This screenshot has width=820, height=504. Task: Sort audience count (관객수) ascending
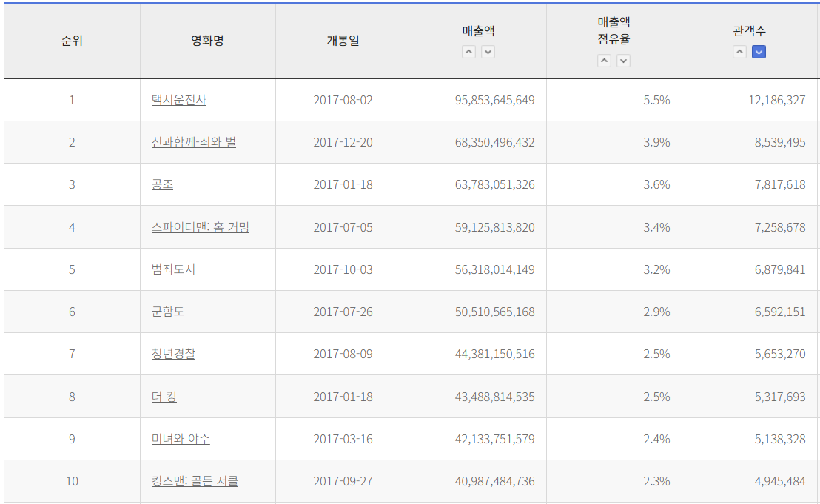(x=739, y=52)
